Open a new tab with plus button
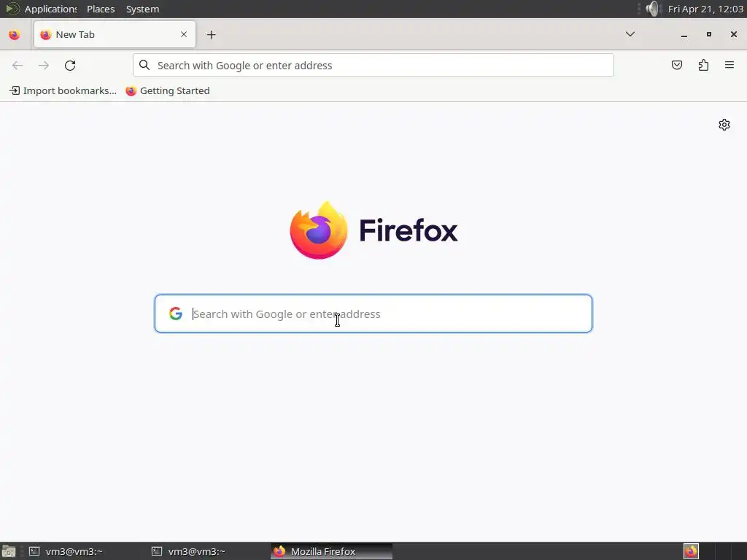This screenshot has height=560, width=747. [211, 35]
